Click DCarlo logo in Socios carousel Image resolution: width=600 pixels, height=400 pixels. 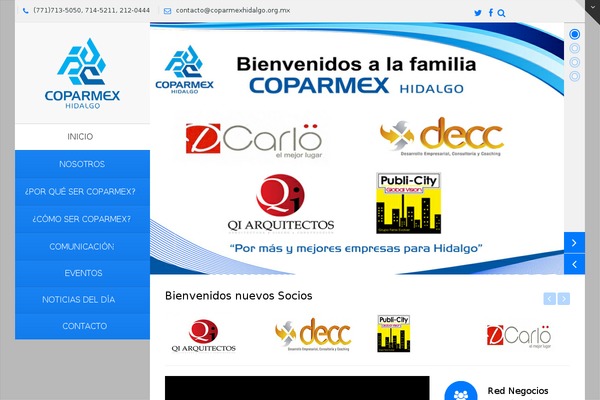pyautogui.click(x=518, y=336)
